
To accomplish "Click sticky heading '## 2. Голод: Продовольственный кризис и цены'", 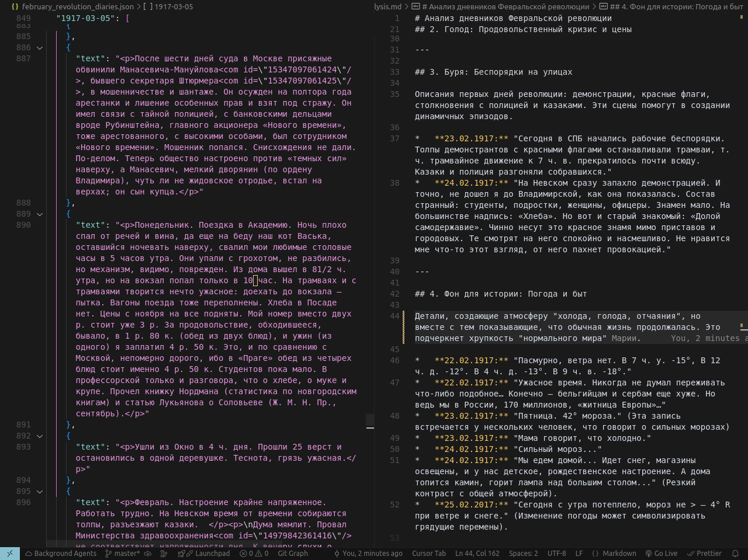I will pyautogui.click(x=523, y=29).
